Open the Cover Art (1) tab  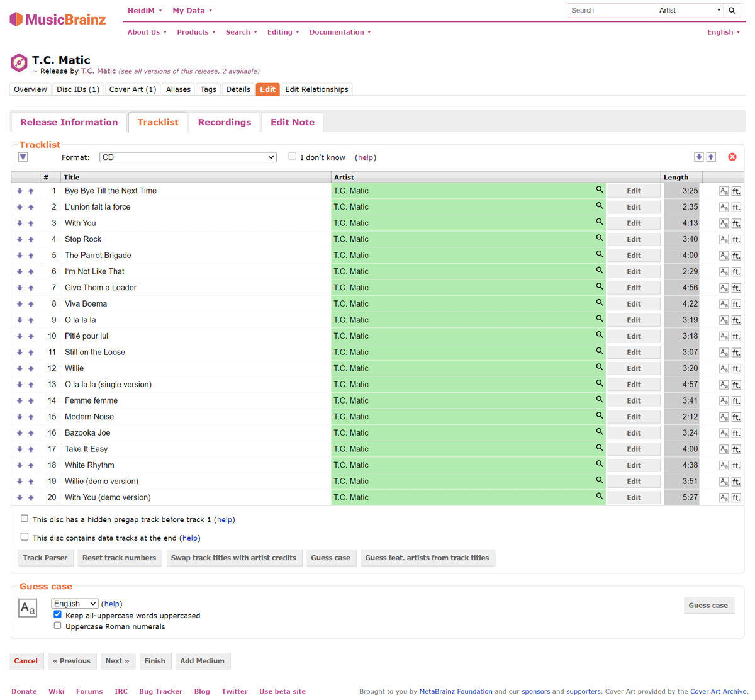click(x=132, y=89)
